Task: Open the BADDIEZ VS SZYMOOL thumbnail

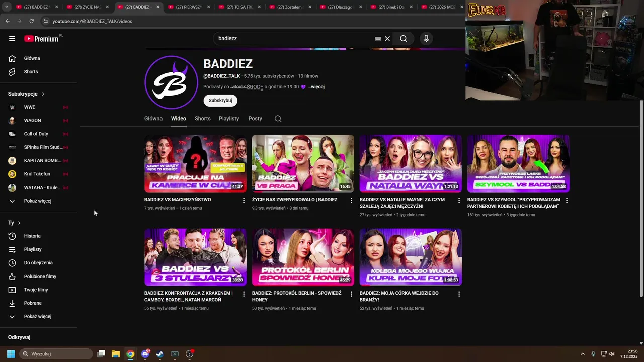Action: pyautogui.click(x=518, y=163)
